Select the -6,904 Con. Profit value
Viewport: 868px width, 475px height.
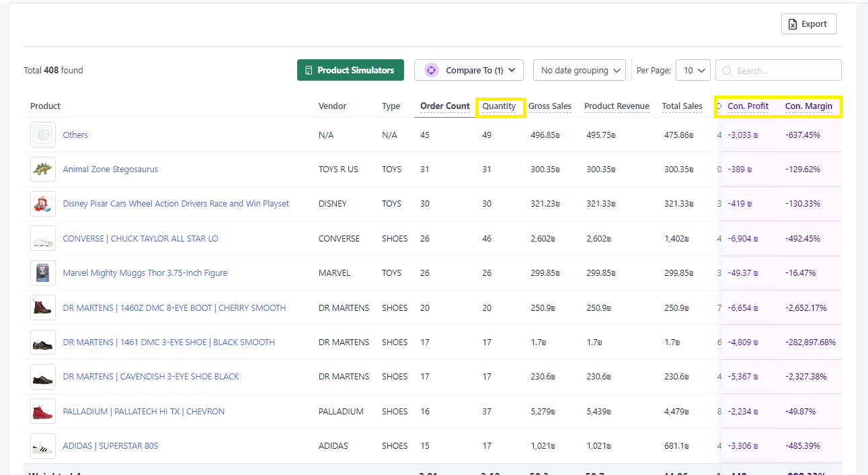pos(743,238)
